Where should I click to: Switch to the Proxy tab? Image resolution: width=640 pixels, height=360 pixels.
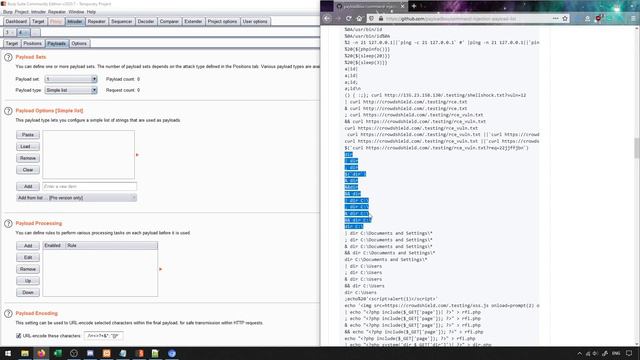[56, 22]
